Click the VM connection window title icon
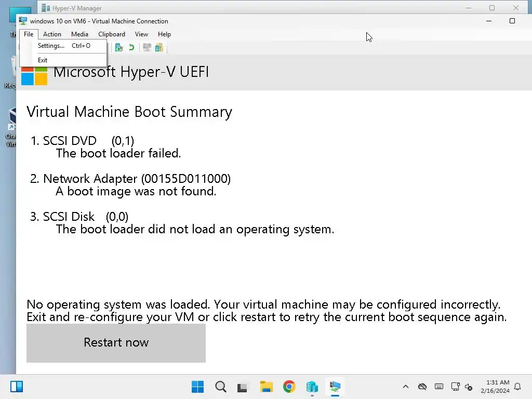This screenshot has height=399, width=532. pyautogui.click(x=23, y=21)
